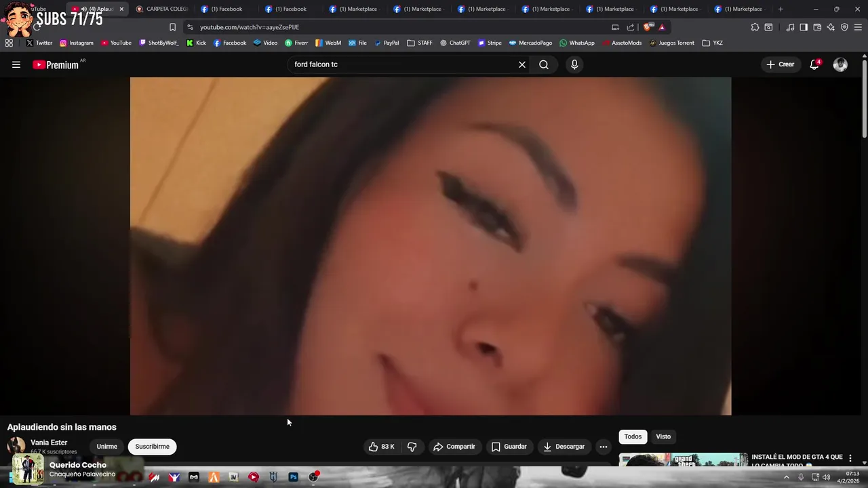The width and height of the screenshot is (868, 488).
Task: Select the Todos filter chip
Action: (633, 436)
